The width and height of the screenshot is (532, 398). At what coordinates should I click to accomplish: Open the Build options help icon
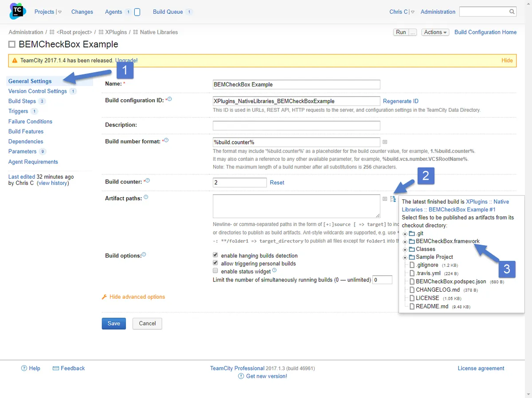coord(144,255)
